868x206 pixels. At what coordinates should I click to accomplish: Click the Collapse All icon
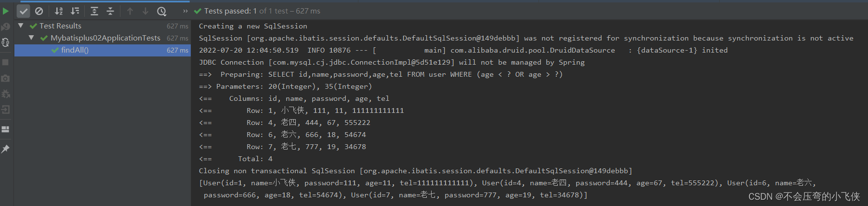pyautogui.click(x=110, y=11)
